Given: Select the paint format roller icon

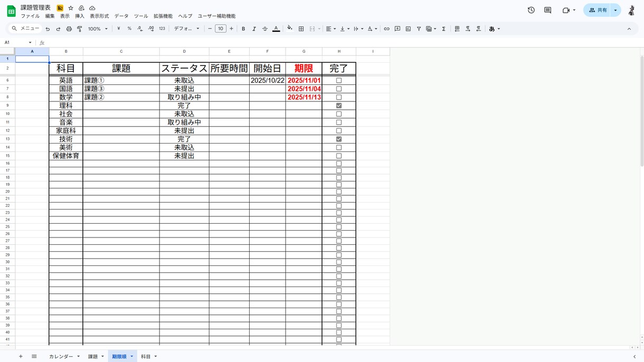Looking at the screenshot, I should [80, 29].
